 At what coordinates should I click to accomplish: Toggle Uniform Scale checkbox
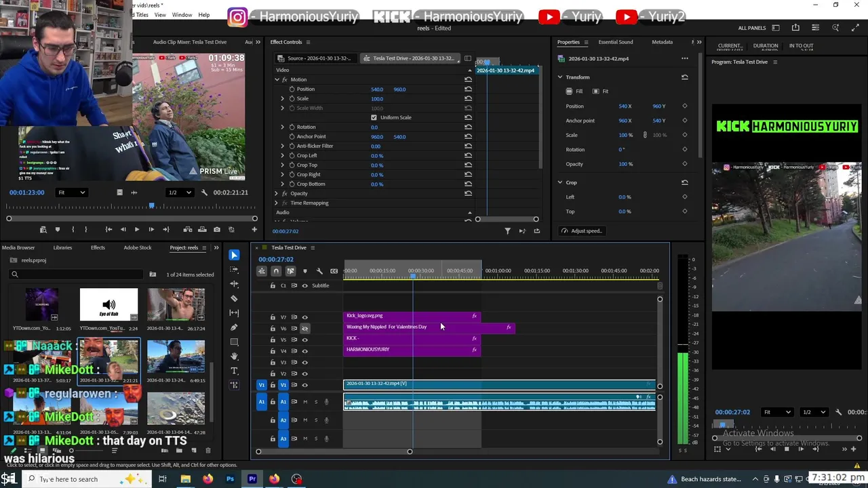click(374, 117)
